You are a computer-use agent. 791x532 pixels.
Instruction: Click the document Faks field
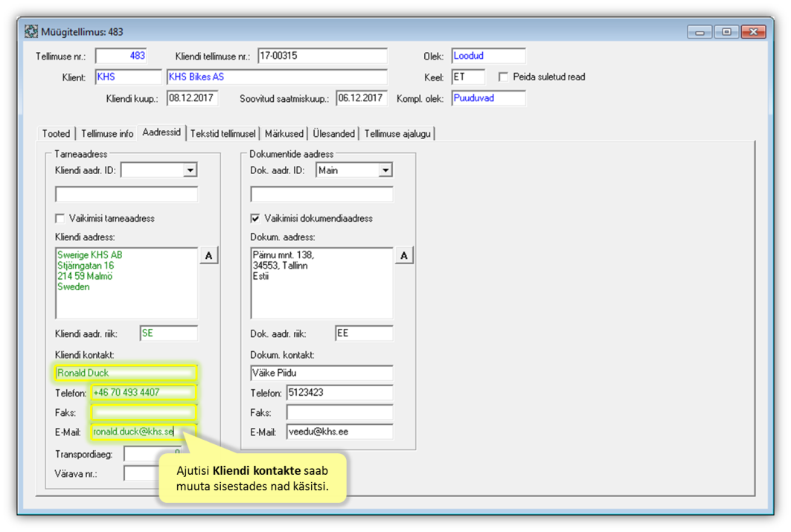(340, 412)
